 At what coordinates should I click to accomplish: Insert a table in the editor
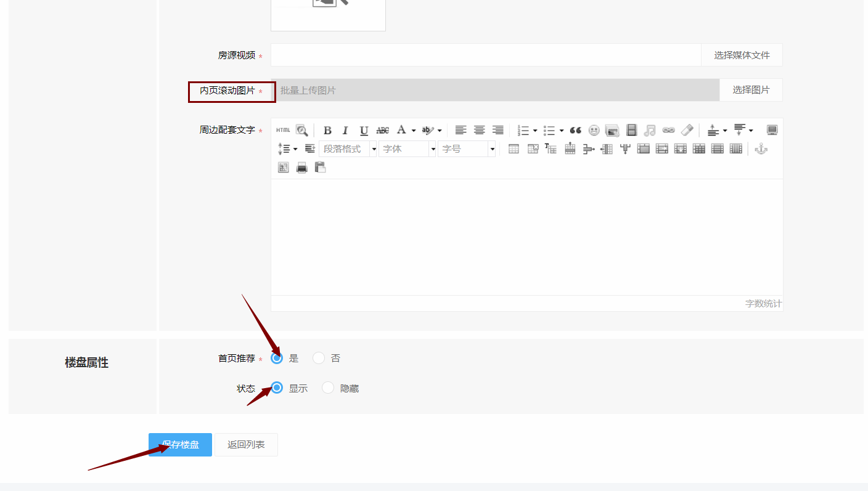click(x=514, y=148)
